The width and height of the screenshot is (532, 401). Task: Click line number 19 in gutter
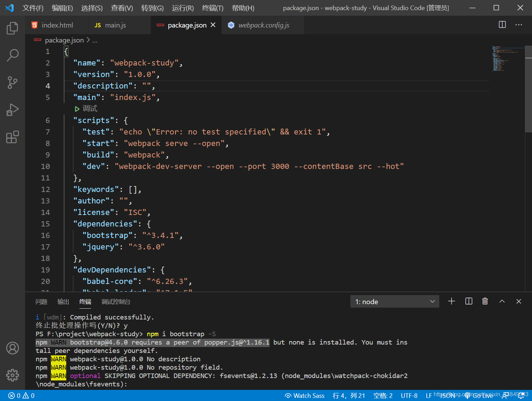click(45, 270)
